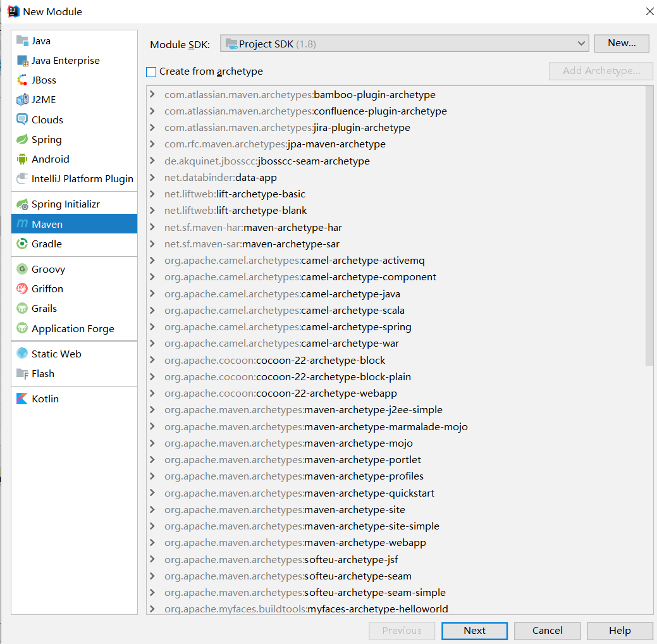657x644 pixels.
Task: Select the Kotlin icon
Action: 21,399
